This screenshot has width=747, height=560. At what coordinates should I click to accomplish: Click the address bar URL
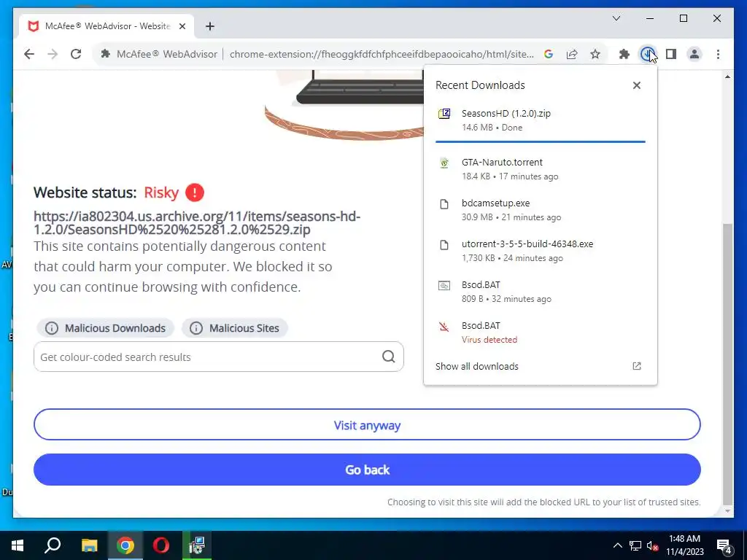[x=382, y=54]
